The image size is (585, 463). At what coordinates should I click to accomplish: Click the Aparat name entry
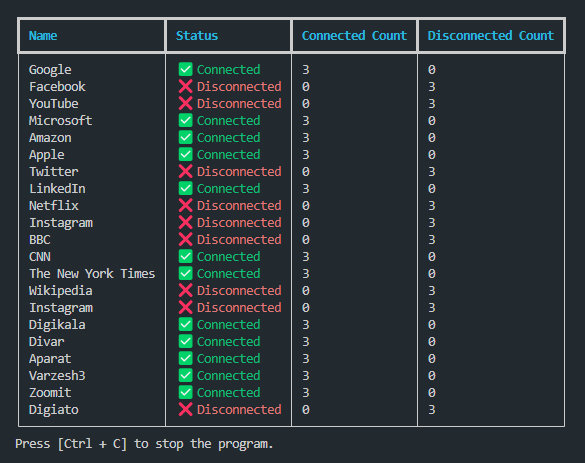pyautogui.click(x=50, y=359)
